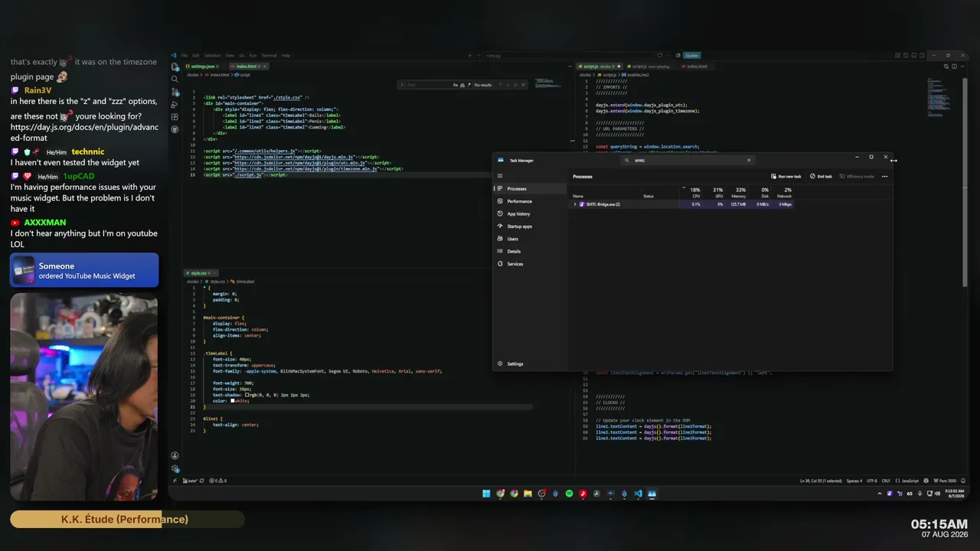Open the Help menu in VS Code

click(x=286, y=56)
